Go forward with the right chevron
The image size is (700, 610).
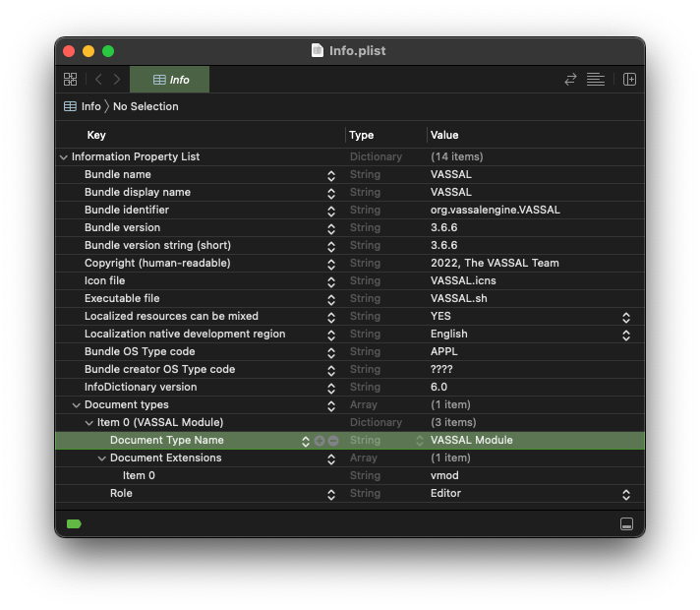click(x=117, y=80)
